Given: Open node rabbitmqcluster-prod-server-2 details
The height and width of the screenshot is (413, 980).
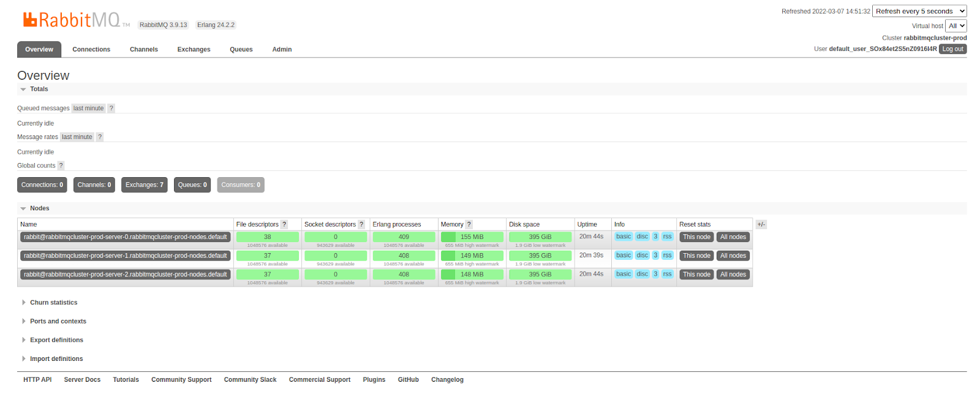Looking at the screenshot, I should point(126,275).
